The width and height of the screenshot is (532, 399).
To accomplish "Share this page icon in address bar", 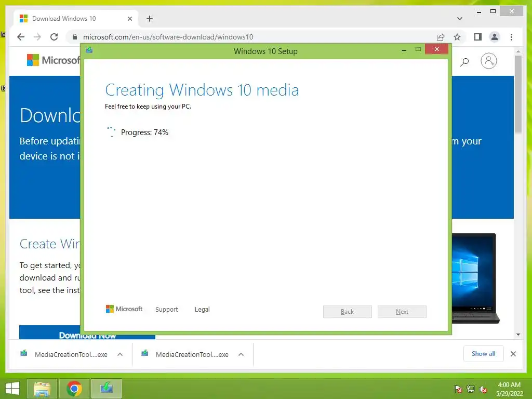I will 441,37.
